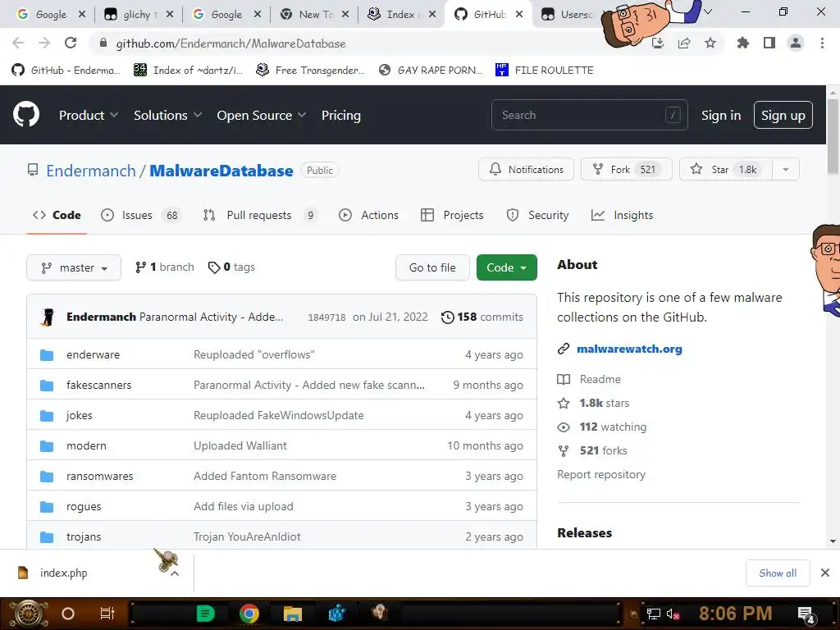Switch to the Pull requests tab
The width and height of the screenshot is (840, 630).
tap(260, 215)
